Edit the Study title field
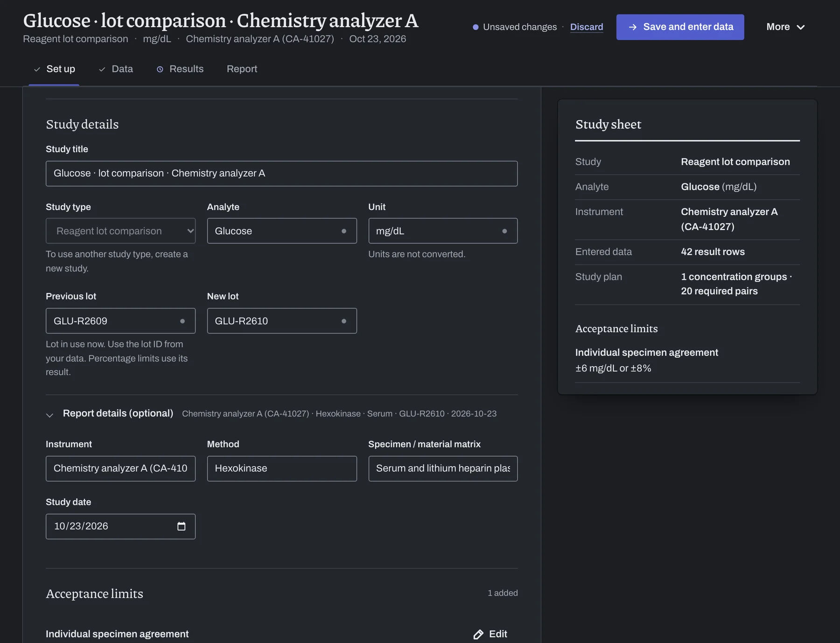 [x=281, y=174]
